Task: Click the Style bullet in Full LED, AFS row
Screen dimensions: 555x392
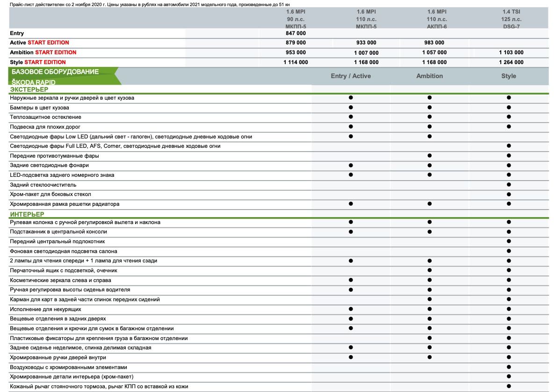Action: (509, 146)
